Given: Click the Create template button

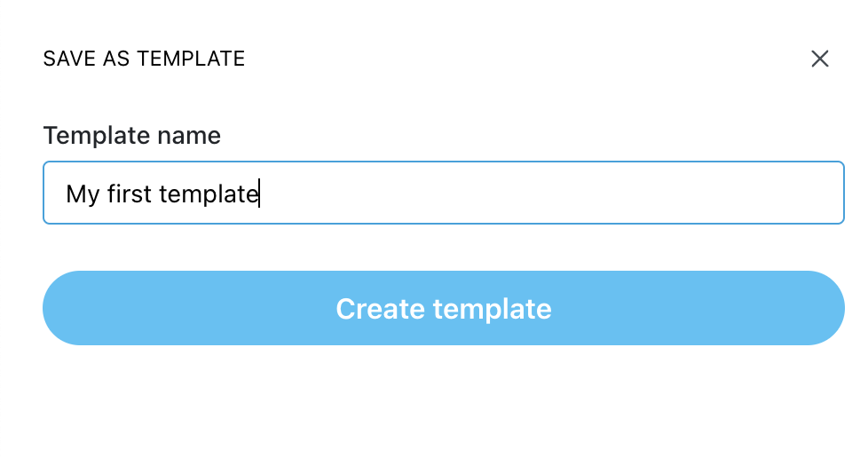Looking at the screenshot, I should coord(444,308).
